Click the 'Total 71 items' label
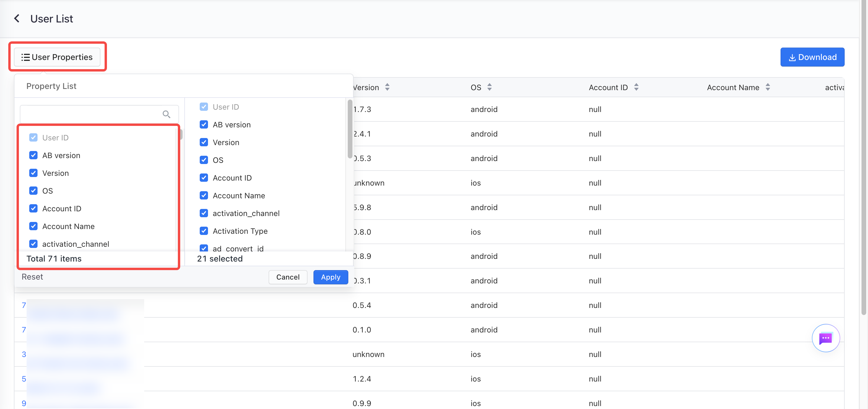The image size is (868, 409). [54, 259]
